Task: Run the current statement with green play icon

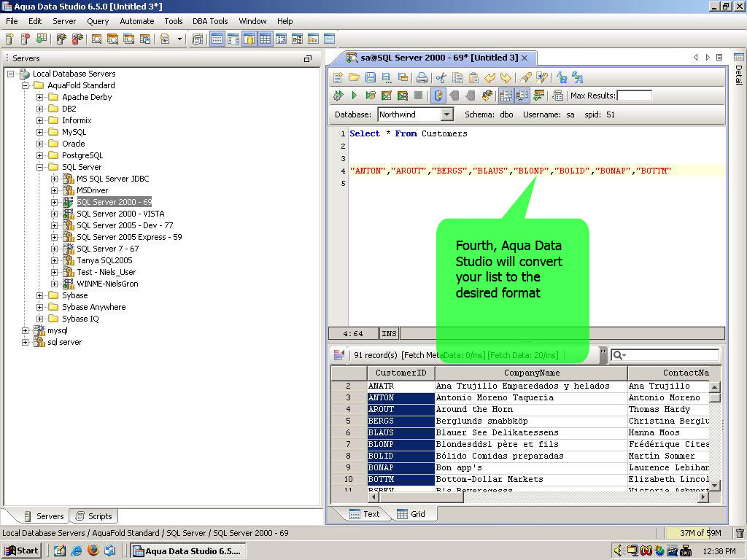Action: [x=354, y=96]
